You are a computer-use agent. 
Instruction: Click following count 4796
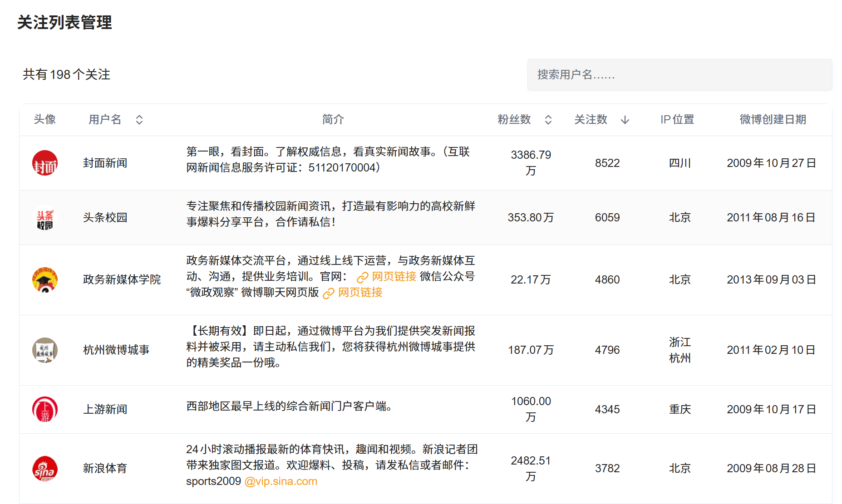(x=607, y=350)
